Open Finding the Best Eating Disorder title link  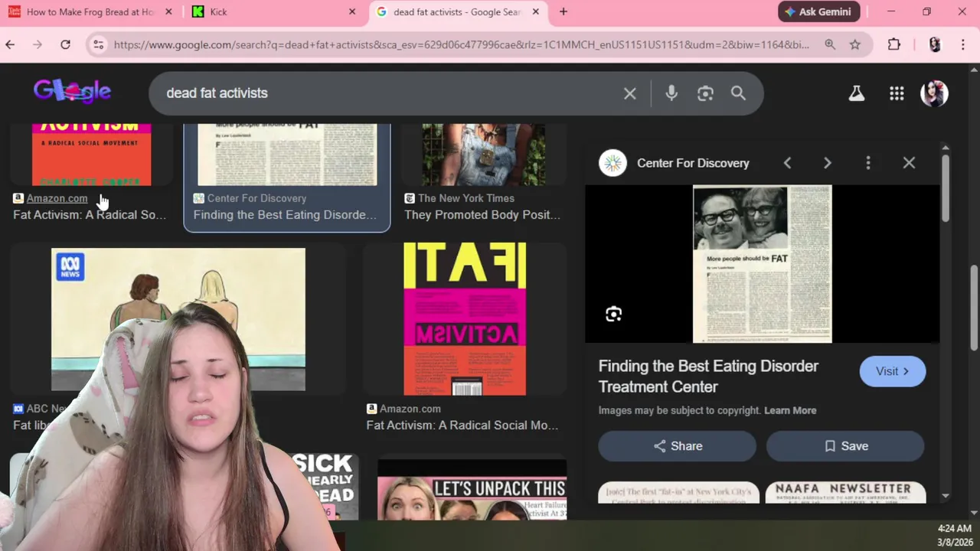(708, 377)
